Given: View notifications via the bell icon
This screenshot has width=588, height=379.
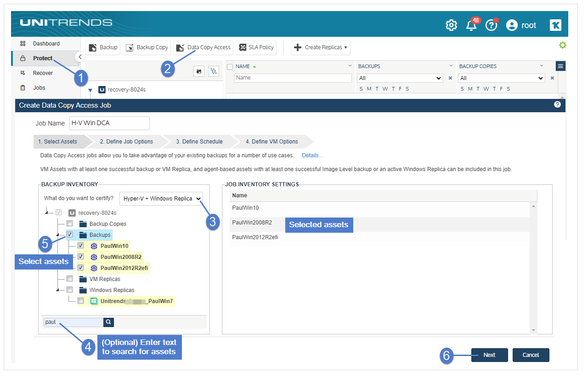Looking at the screenshot, I should click(x=472, y=25).
